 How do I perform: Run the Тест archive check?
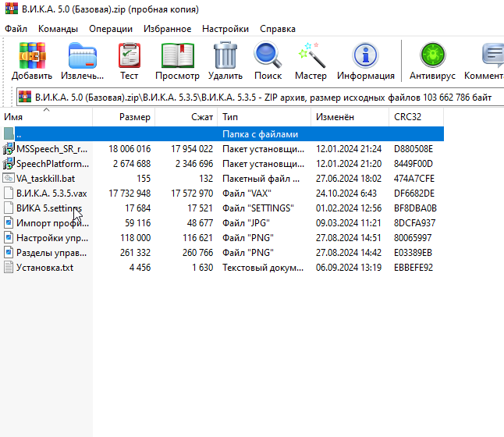130,55
